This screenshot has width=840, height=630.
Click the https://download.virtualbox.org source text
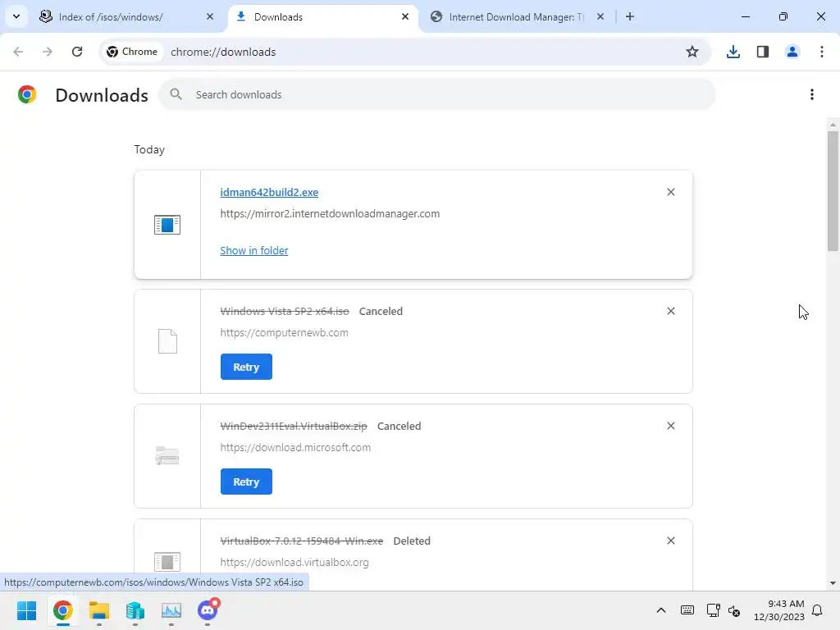(x=294, y=563)
